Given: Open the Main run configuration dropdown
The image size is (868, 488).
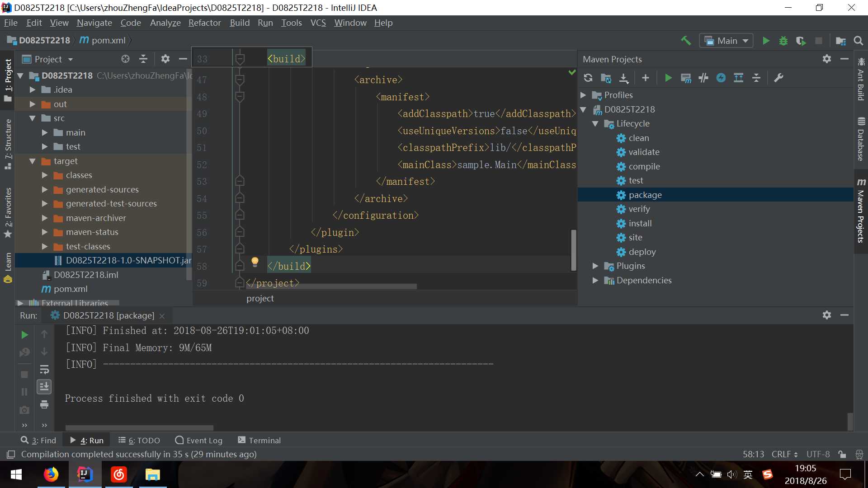Looking at the screenshot, I should (x=726, y=41).
